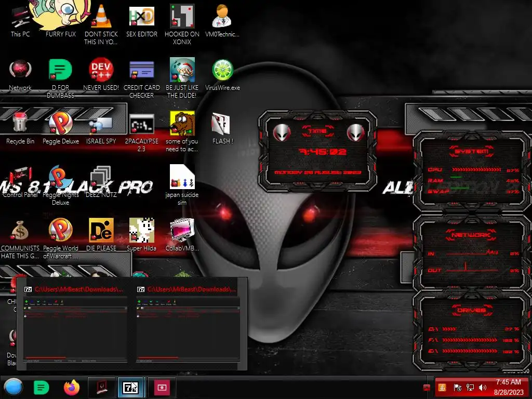532x399 pixels.
Task: Click the Start orb button
Action: [x=14, y=387]
